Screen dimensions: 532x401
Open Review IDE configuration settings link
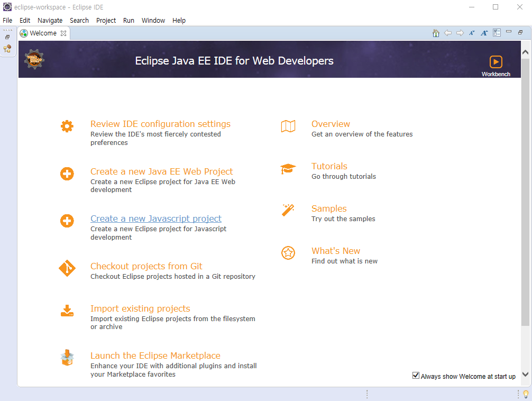160,124
